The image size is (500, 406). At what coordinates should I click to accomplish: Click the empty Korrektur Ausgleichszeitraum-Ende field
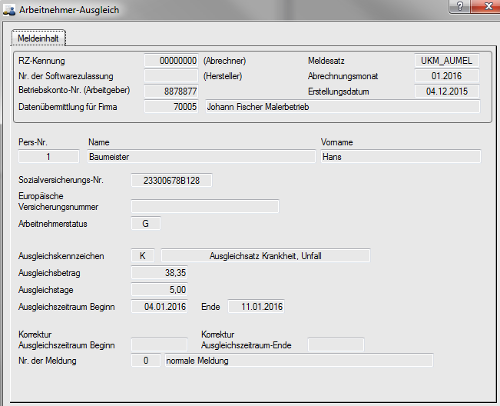[336, 344]
